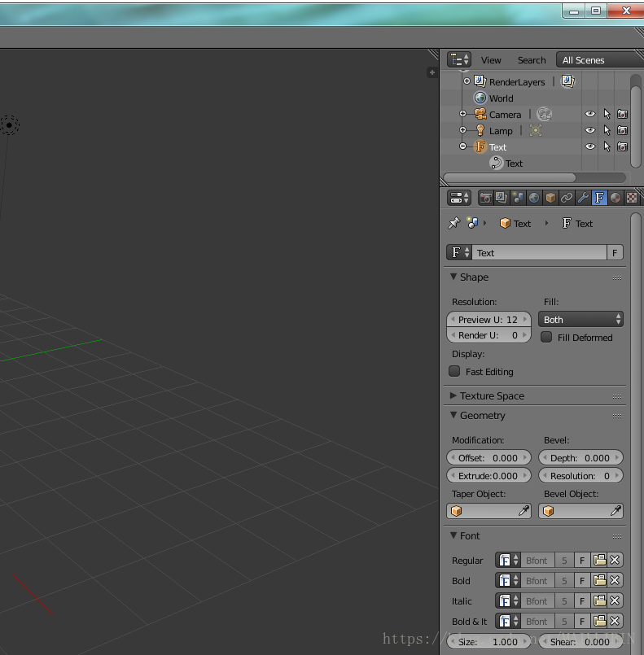644x655 pixels.
Task: Switch to the Render properties tab
Action: coord(485,198)
